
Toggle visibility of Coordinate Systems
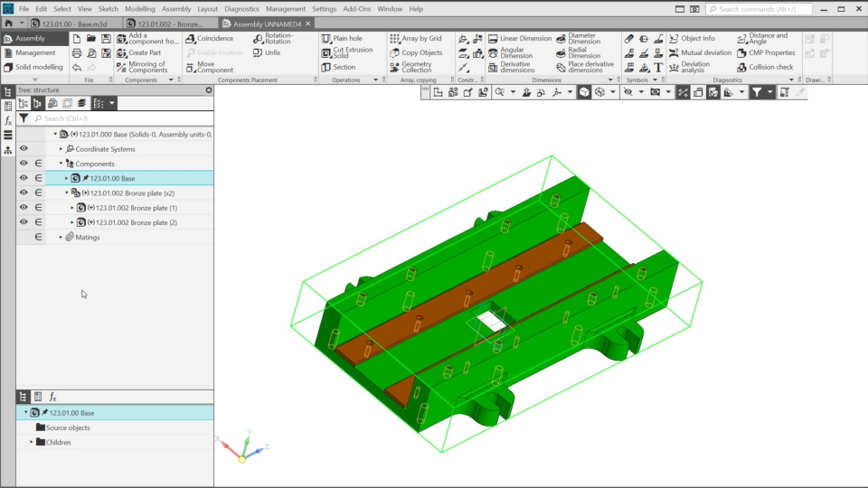(24, 149)
